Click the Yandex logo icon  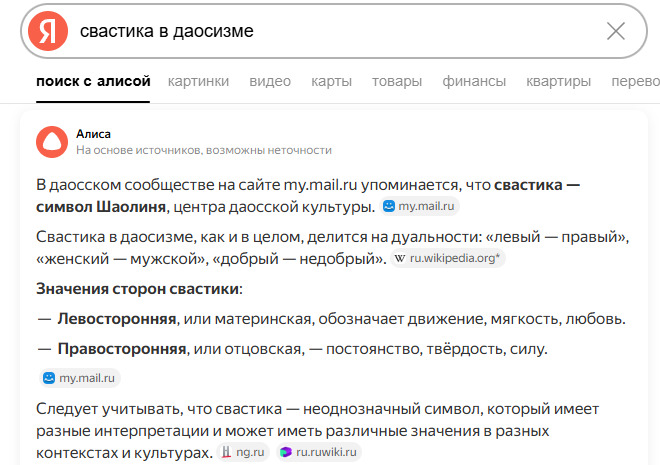coord(46,32)
